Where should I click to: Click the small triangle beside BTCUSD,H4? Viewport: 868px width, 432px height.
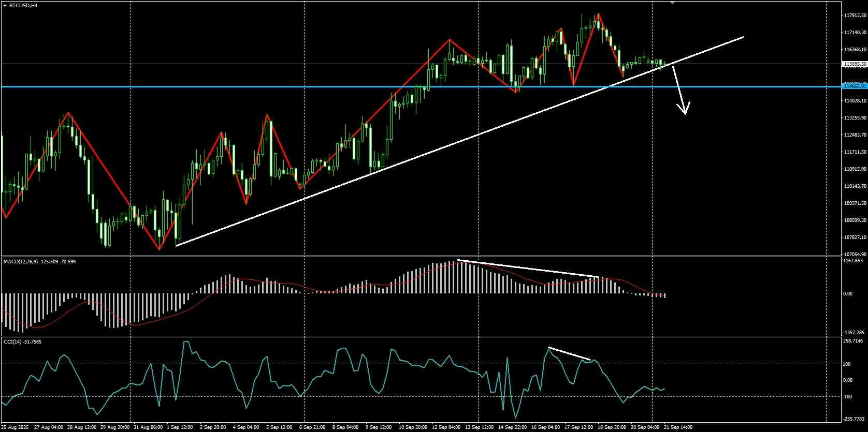point(5,5)
